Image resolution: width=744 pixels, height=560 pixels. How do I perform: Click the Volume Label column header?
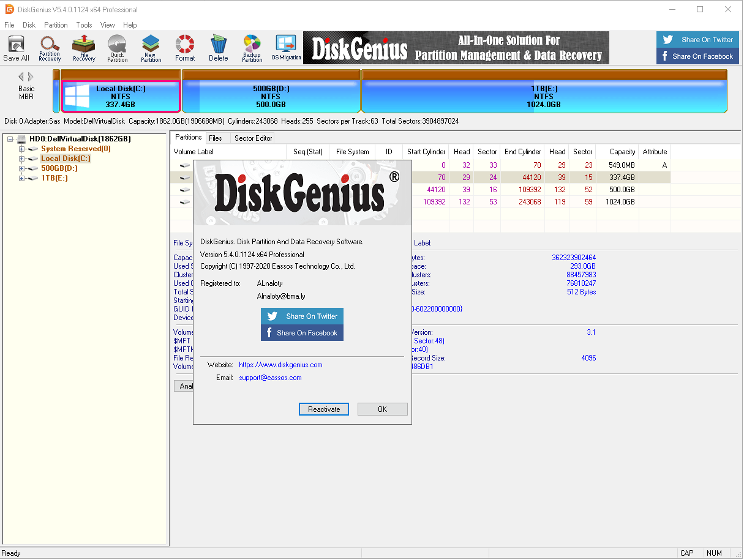pos(228,152)
